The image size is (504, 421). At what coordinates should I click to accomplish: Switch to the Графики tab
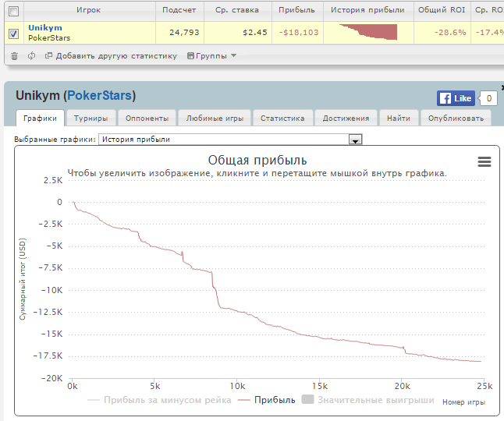40,119
